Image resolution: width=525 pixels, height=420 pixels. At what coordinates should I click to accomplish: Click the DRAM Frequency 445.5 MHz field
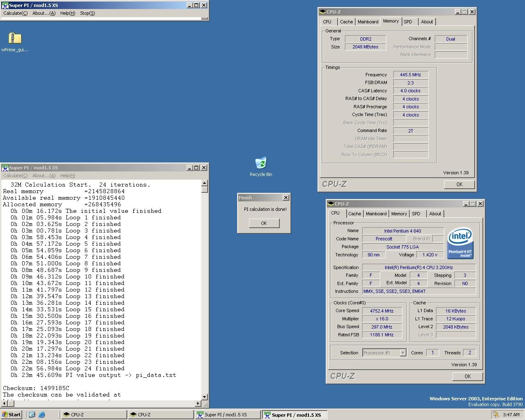[x=411, y=75]
